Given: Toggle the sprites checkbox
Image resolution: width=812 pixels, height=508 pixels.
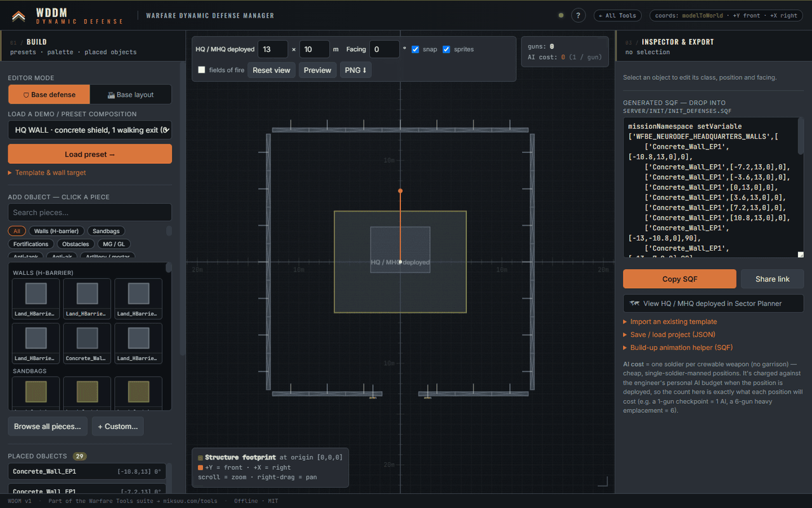Looking at the screenshot, I should pyautogui.click(x=447, y=49).
